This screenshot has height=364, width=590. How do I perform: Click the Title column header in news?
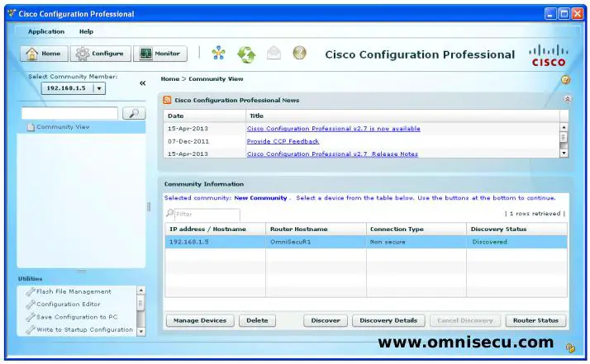pyautogui.click(x=402, y=116)
